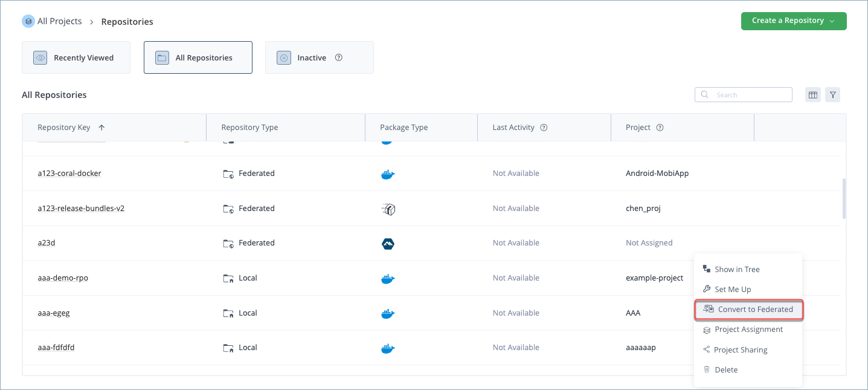Open the column customization icon
This screenshot has width=868, height=390.
tap(813, 95)
